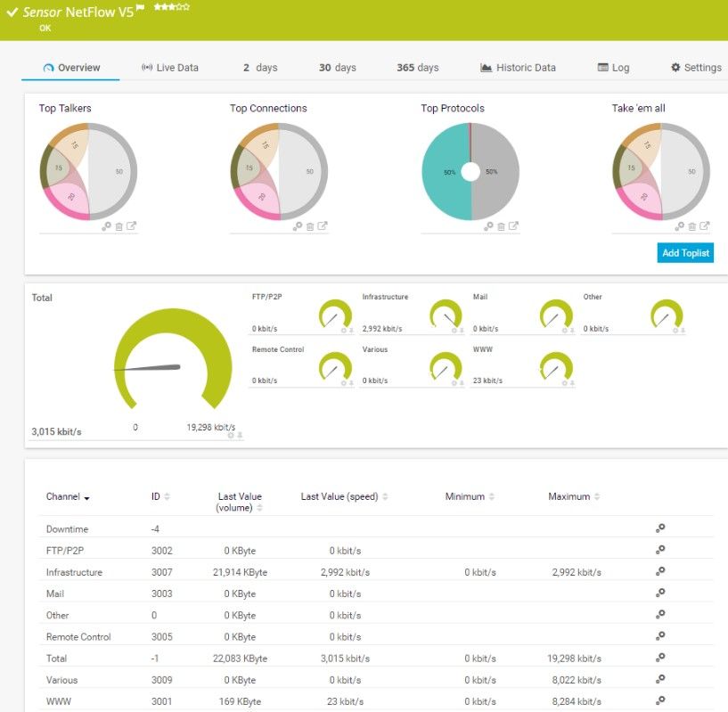The image size is (728, 712).
Task: Open Top Talkers in a new window
Action: tap(130, 225)
